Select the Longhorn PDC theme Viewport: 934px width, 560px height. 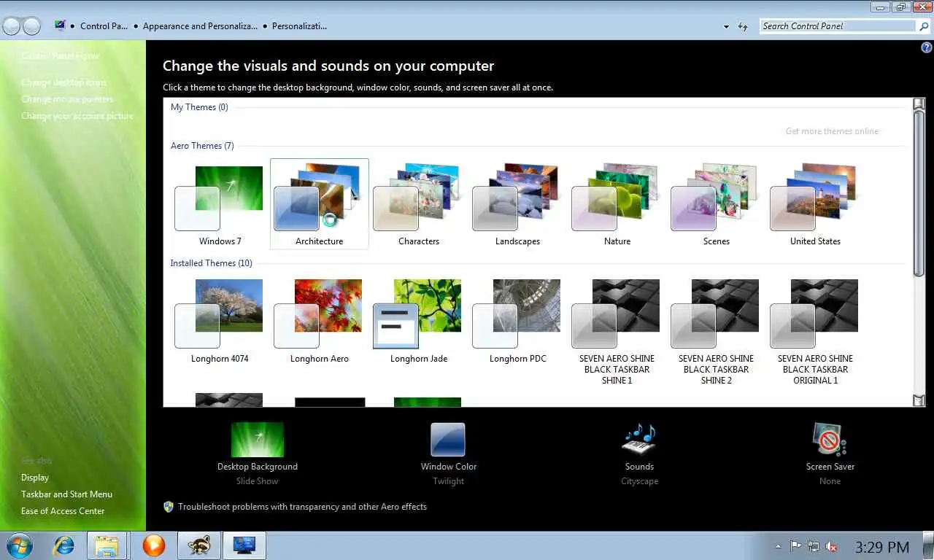tap(517, 322)
